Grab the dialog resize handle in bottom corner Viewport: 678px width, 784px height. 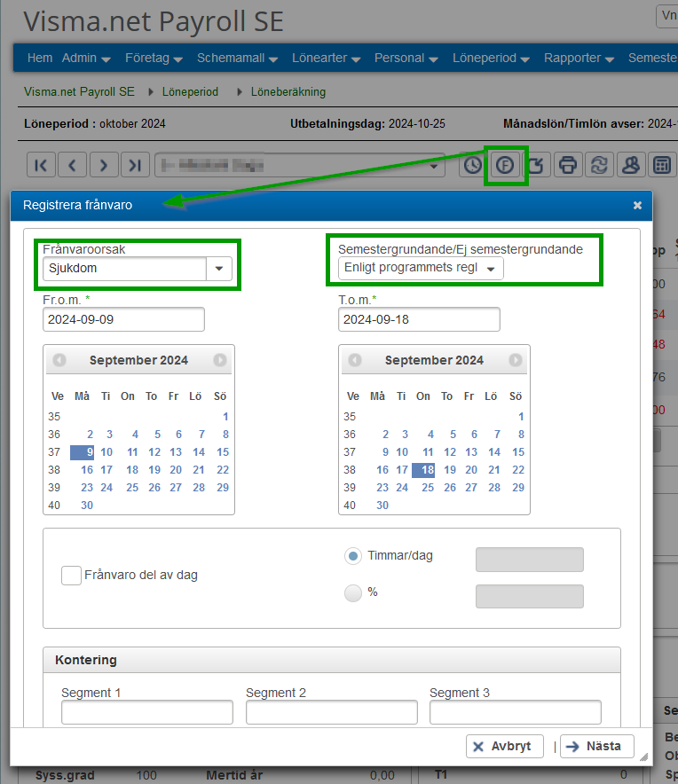tap(644, 757)
